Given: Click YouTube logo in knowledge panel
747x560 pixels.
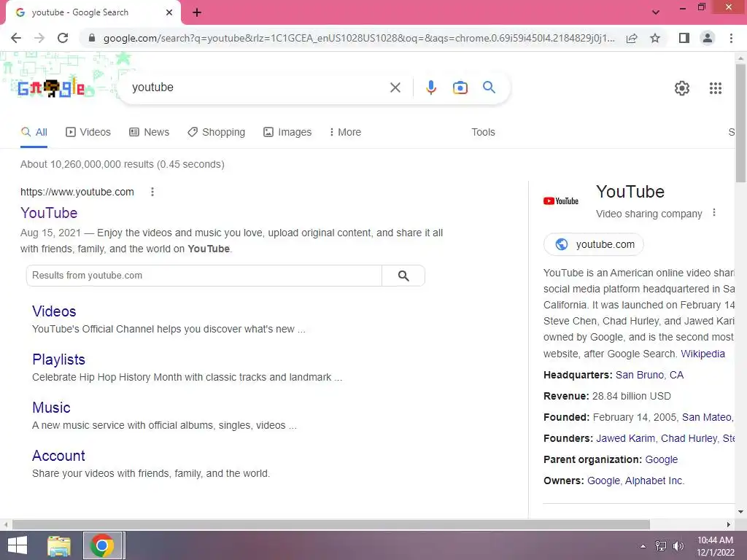Looking at the screenshot, I should click(x=561, y=201).
